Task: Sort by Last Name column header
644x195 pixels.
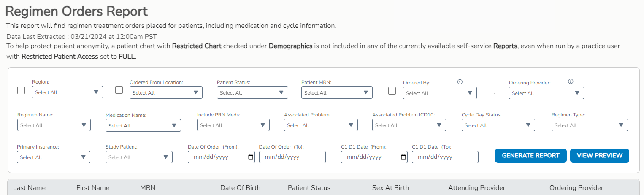Action: [29, 188]
